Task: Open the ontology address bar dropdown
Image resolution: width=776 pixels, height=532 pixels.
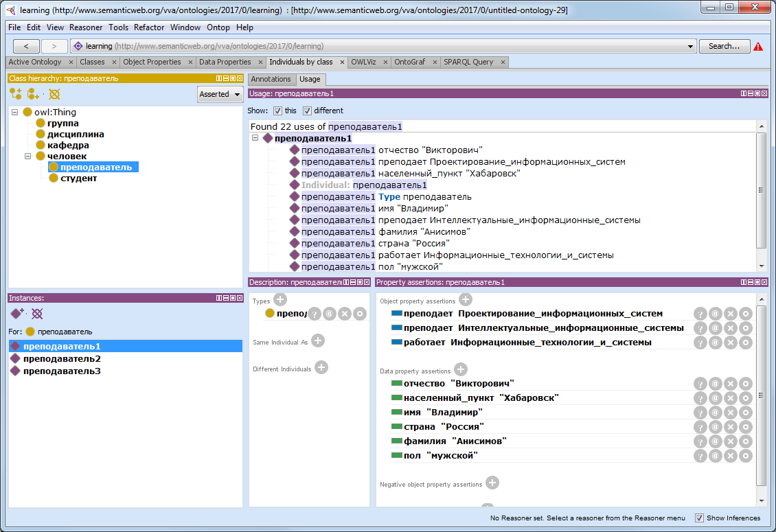Action: 691,47
